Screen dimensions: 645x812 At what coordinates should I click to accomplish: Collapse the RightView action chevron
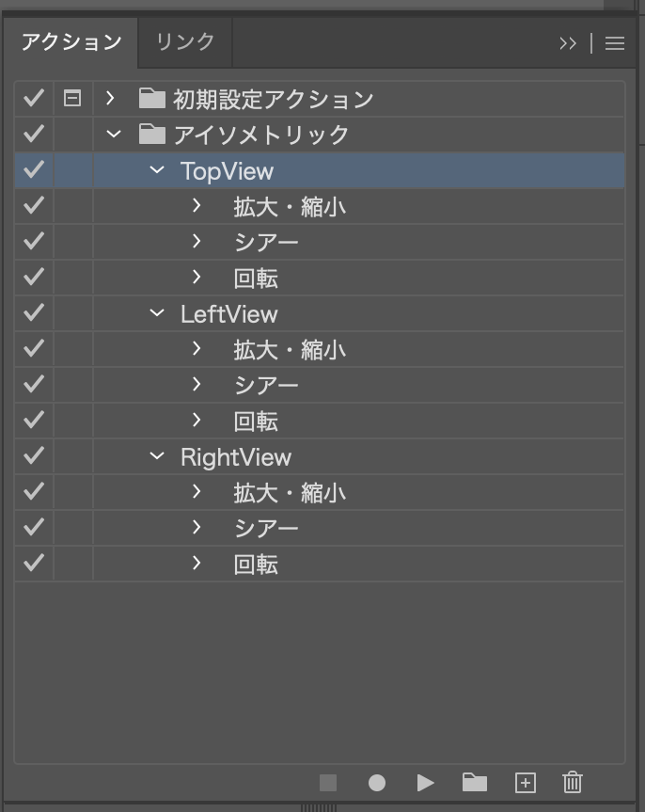click(157, 456)
